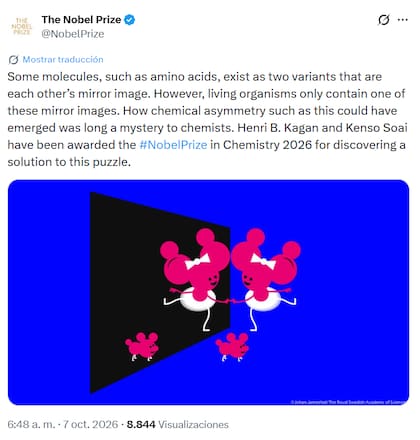The height and width of the screenshot is (440, 420).
Task: Click the verified badge next to The Nobel Prize
Action: pyautogui.click(x=129, y=20)
